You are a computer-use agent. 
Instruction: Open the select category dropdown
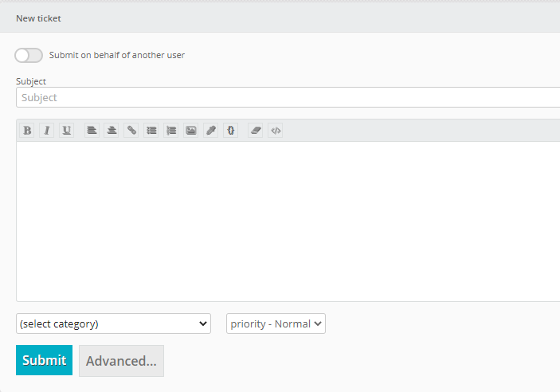(x=113, y=323)
